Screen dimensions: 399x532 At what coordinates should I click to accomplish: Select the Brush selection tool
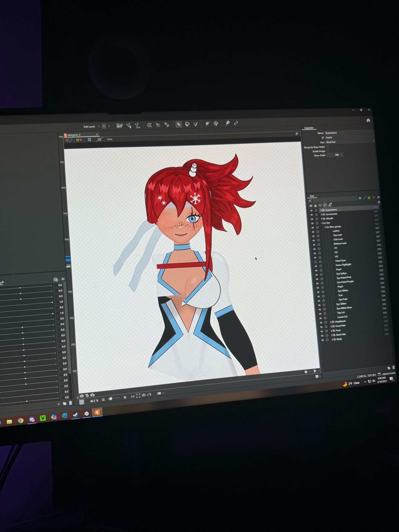[196, 124]
